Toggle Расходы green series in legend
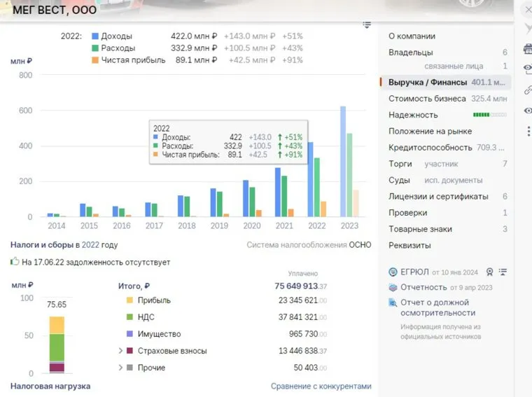 click(x=94, y=48)
